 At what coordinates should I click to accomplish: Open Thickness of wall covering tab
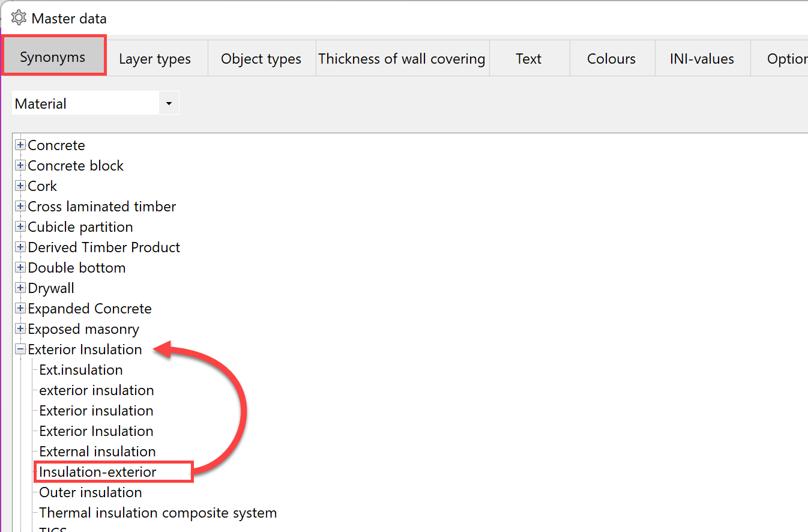click(x=402, y=59)
